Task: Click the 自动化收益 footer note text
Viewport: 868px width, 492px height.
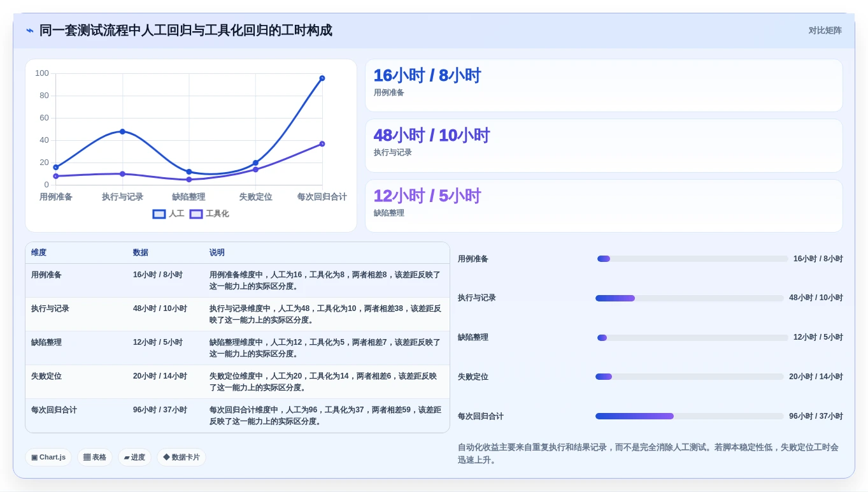Action: 648,454
